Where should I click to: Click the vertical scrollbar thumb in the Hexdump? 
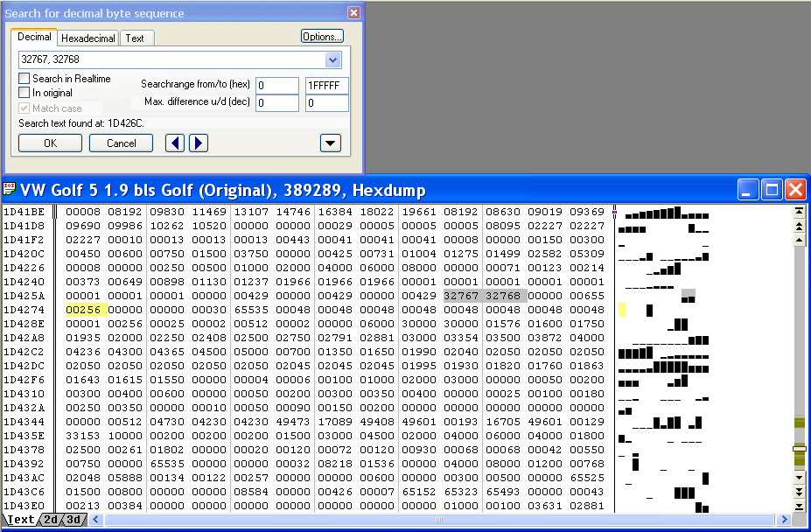pyautogui.click(x=799, y=449)
